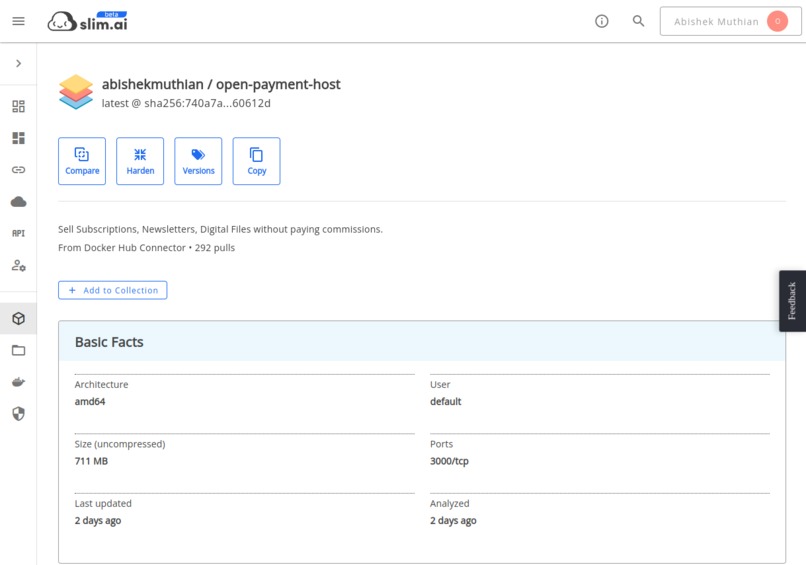Open the hamburger menu
Screen dimensions: 806x565
tap(19, 21)
